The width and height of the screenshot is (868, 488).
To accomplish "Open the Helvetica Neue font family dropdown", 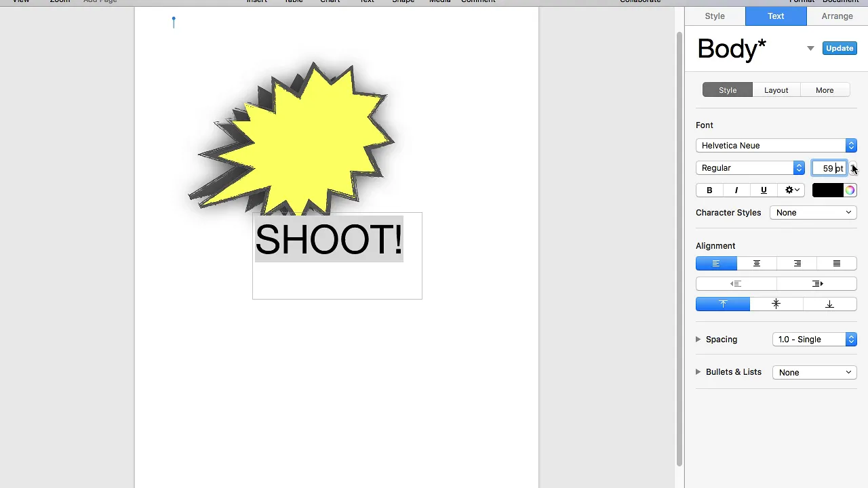I will click(776, 146).
